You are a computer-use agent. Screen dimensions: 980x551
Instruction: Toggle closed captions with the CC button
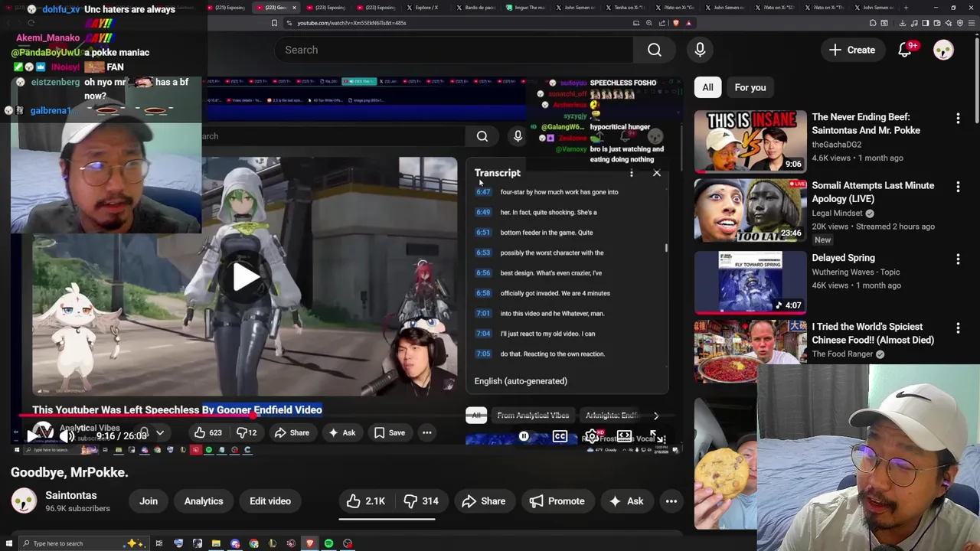tap(560, 436)
